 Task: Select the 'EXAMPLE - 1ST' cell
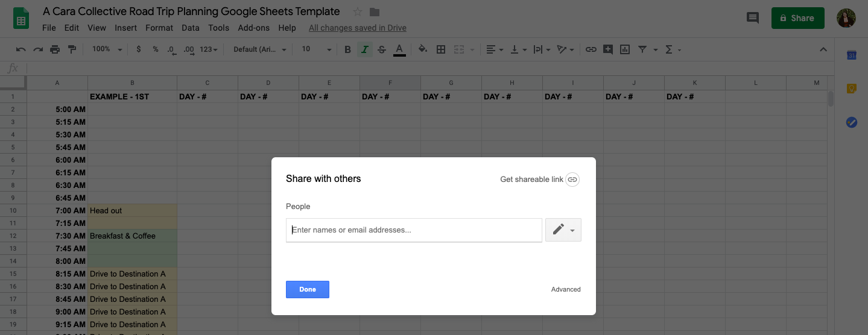[132, 96]
